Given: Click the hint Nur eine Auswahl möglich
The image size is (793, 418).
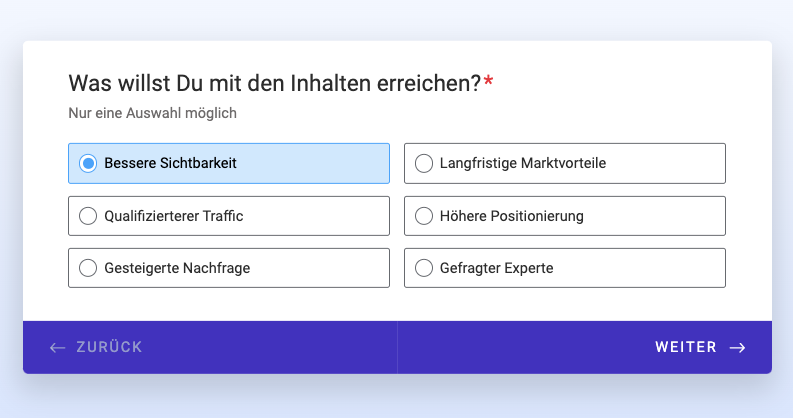Looking at the screenshot, I should tap(152, 113).
